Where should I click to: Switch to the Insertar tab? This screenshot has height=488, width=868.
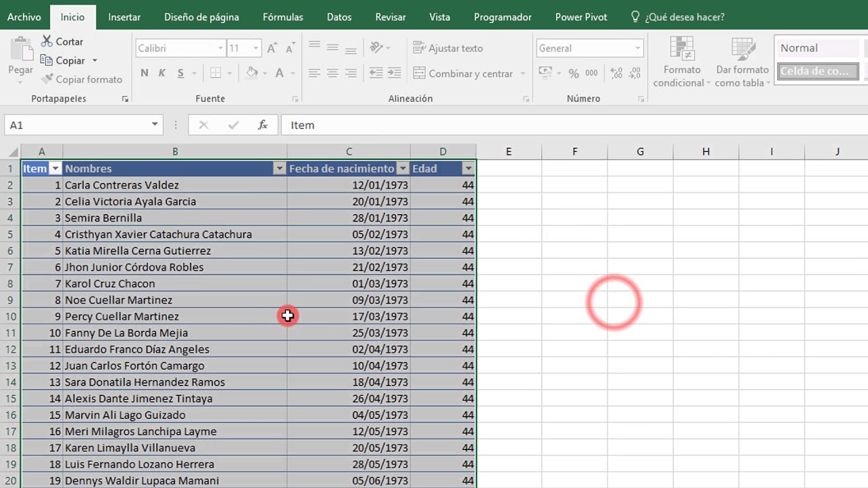(x=125, y=17)
